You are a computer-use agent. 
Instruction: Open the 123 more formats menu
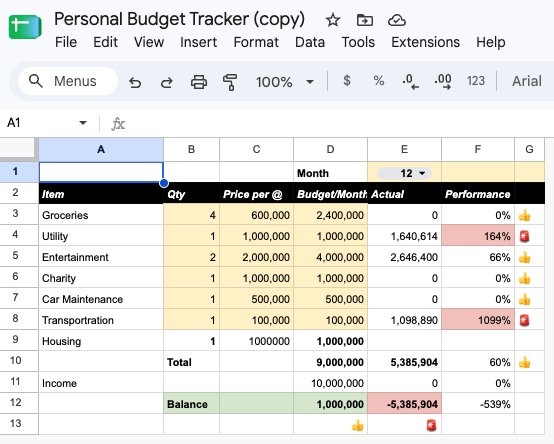(x=476, y=81)
